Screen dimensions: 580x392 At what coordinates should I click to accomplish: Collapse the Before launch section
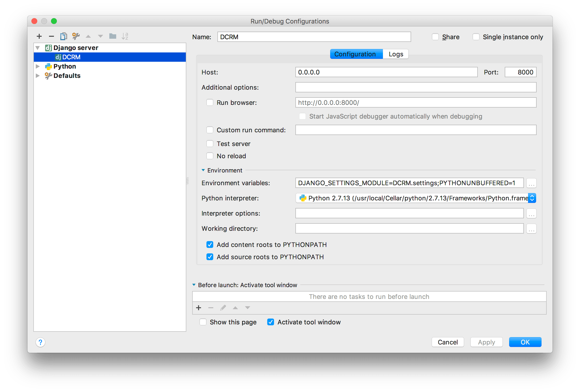tap(194, 285)
